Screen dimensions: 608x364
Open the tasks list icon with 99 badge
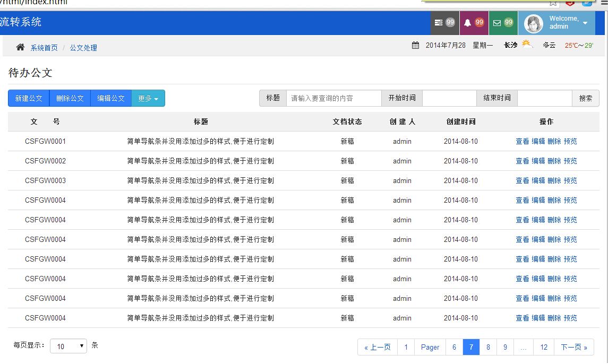point(444,23)
